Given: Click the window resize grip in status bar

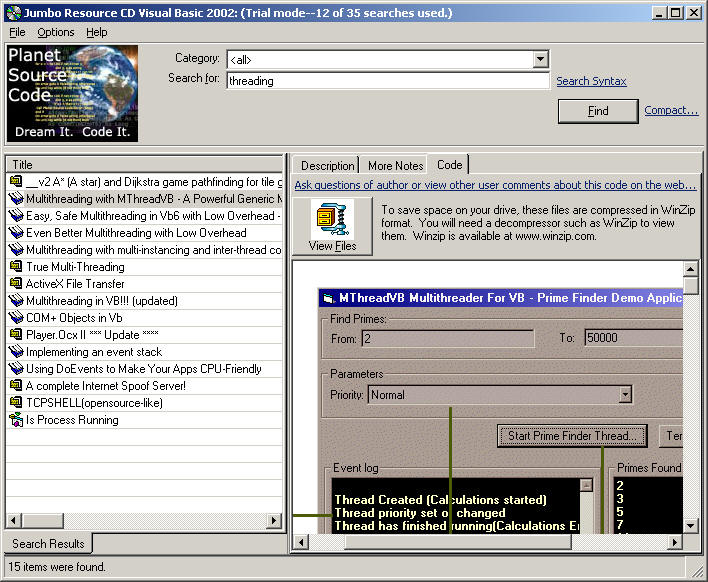Looking at the screenshot, I should pos(698,571).
